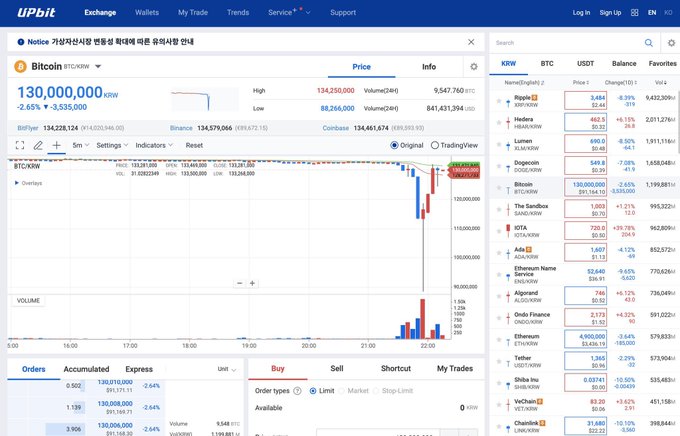Click the mini price sparkline thumbnail
The height and width of the screenshot is (436, 680).
pos(205,99)
